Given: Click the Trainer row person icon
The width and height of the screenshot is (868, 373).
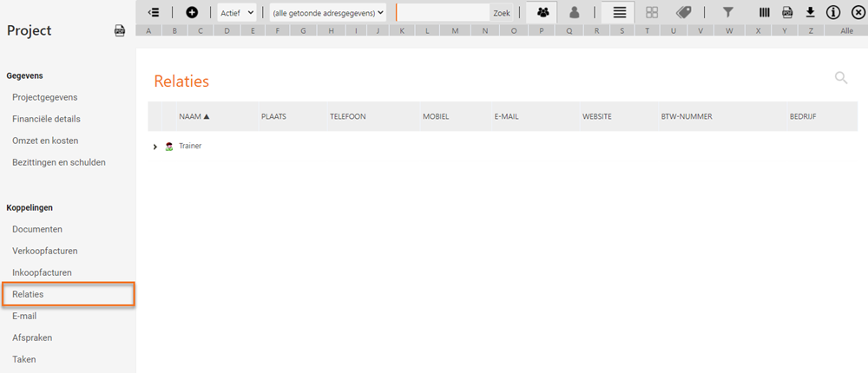Looking at the screenshot, I should (169, 147).
